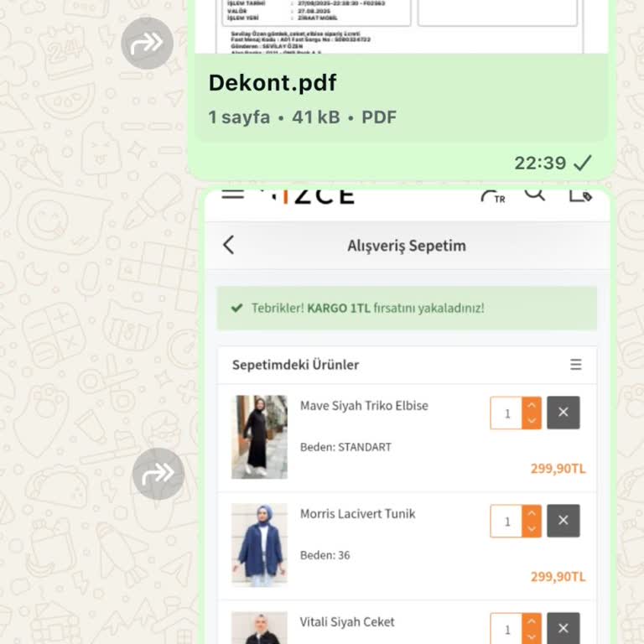Increase quantity of Morris Lacivert Tunik
Viewport: 644px width, 644px height.
(x=532, y=513)
